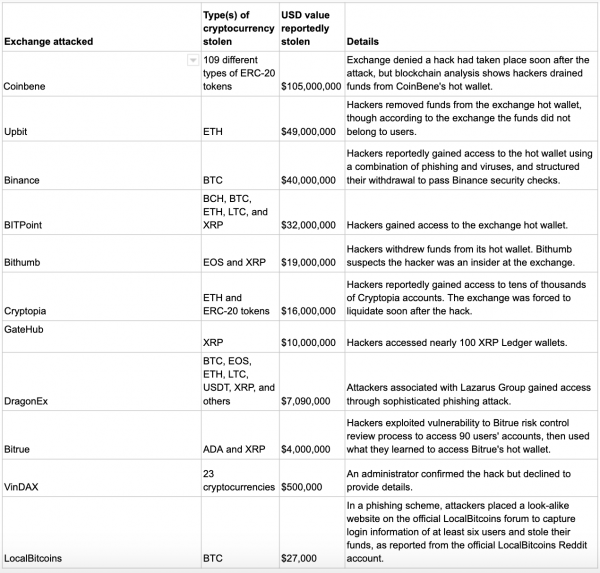The height and width of the screenshot is (573, 600).
Task: Select the Upbit exchange cell
Action: [x=102, y=119]
